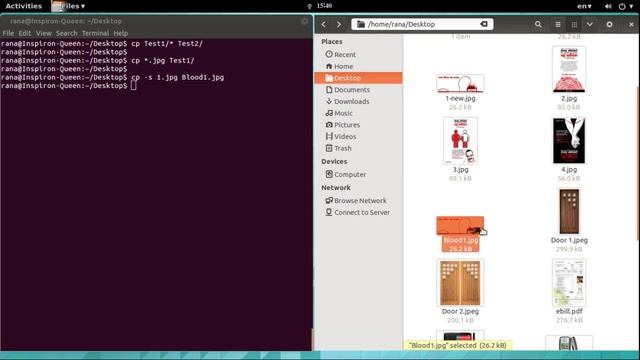Viewport: 640px width, 360px height.
Task: Open the view options dropdown arrow
Action: [590, 24]
